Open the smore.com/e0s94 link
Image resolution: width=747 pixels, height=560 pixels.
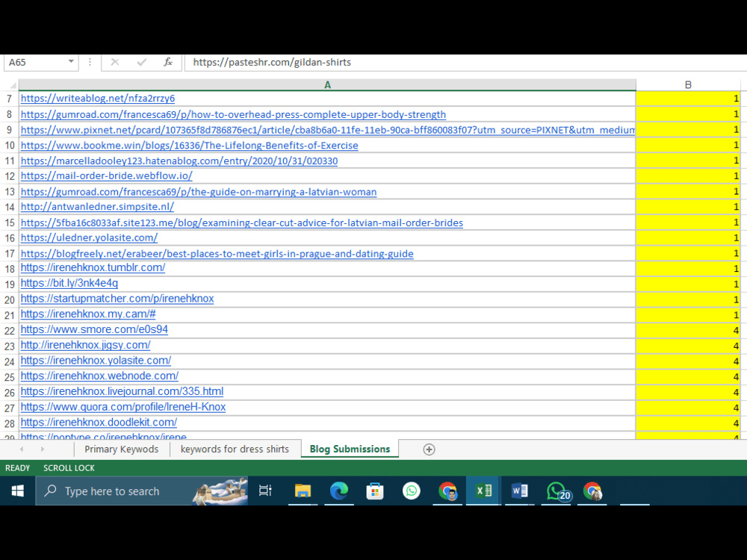[94, 329]
